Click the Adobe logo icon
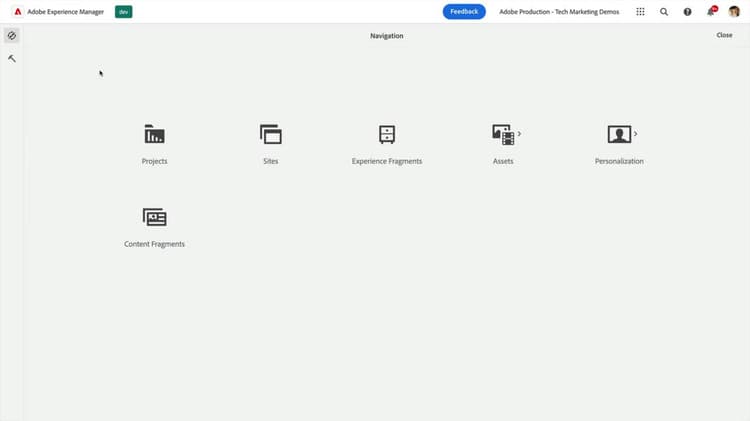 (18, 11)
